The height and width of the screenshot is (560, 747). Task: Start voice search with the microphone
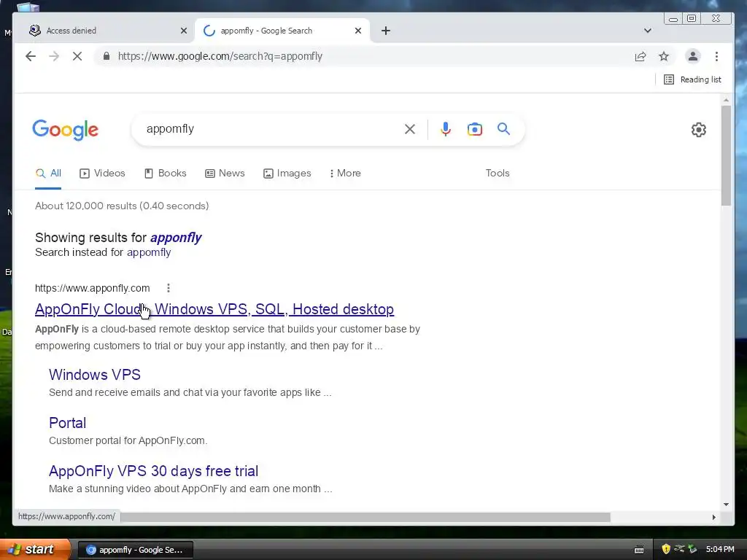[446, 129]
